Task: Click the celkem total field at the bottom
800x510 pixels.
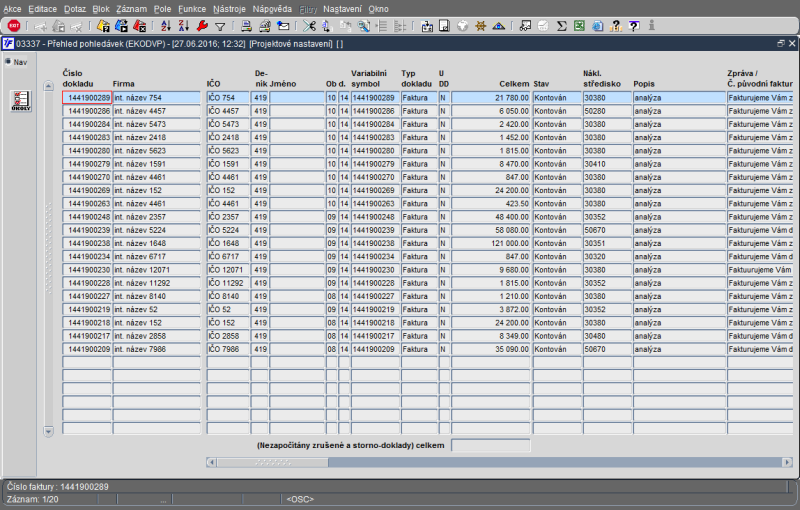Action: (x=491, y=445)
